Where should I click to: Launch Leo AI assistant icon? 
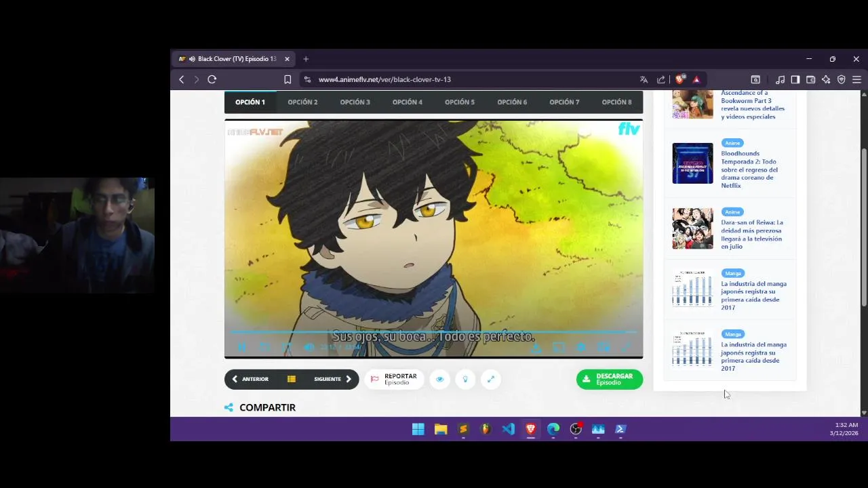[826, 79]
